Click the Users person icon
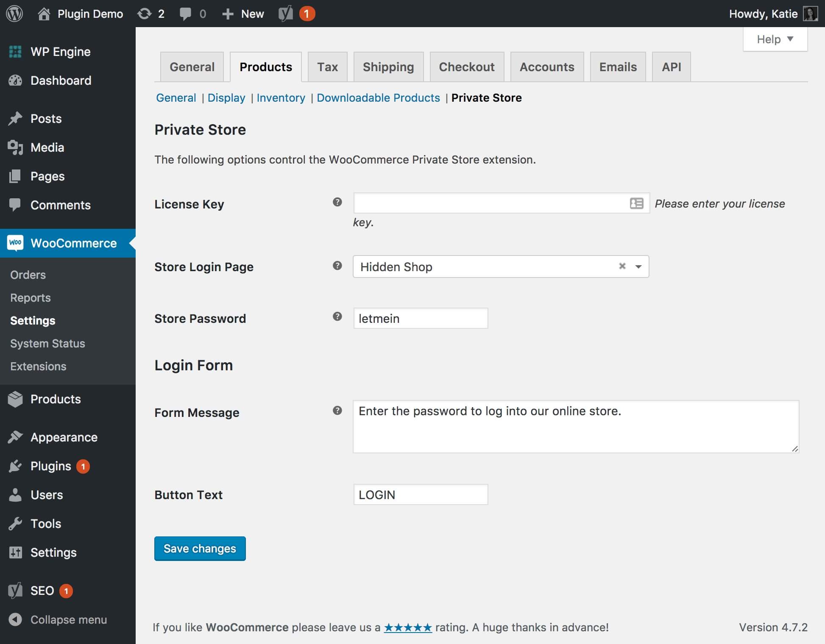 click(x=15, y=495)
